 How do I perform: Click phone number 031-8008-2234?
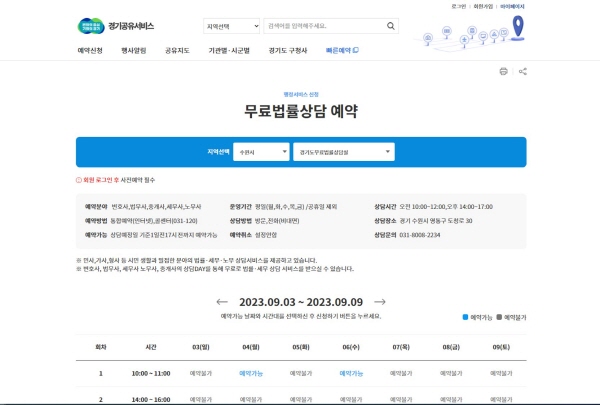tap(420, 235)
